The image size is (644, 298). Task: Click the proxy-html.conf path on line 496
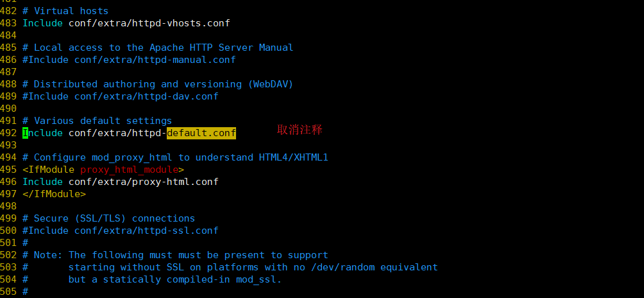coord(143,182)
